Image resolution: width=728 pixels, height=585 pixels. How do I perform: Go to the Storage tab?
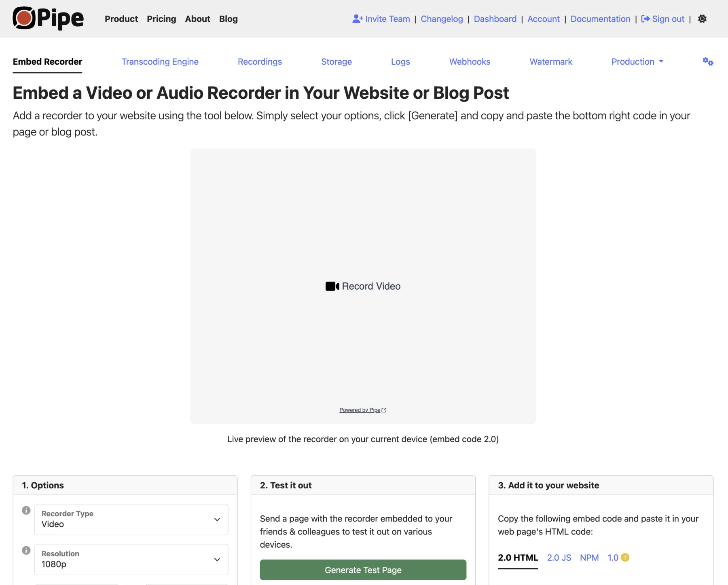(x=336, y=61)
